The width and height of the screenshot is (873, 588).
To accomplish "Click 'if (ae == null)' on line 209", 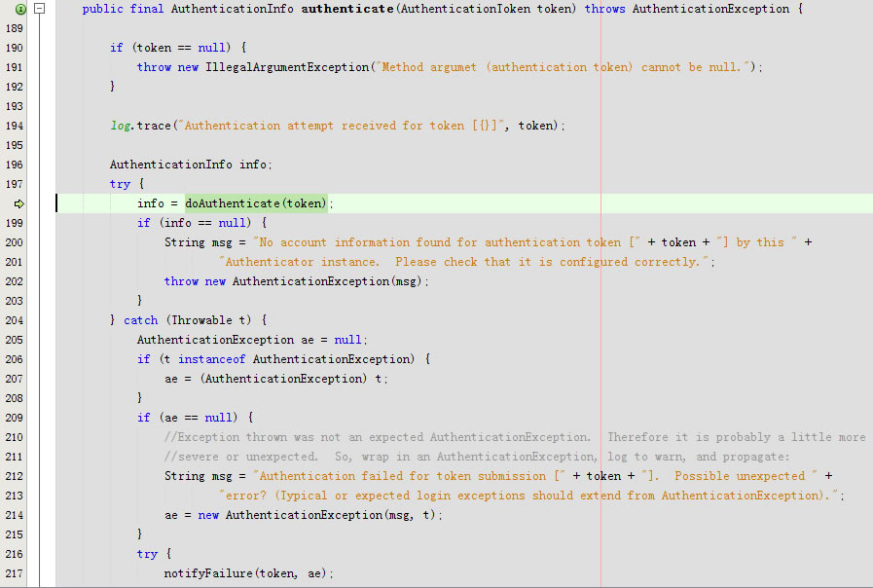I will pyautogui.click(x=187, y=418).
